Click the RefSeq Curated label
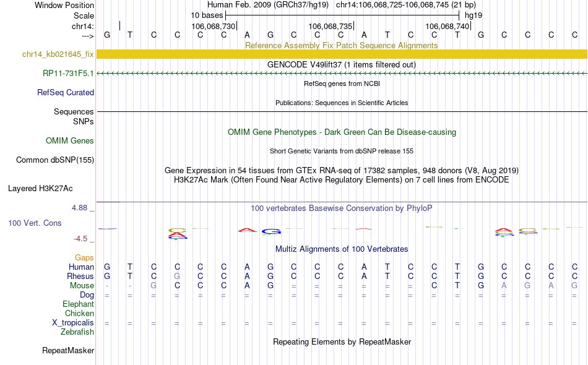Image resolution: width=588 pixels, height=365 pixels. pos(65,93)
